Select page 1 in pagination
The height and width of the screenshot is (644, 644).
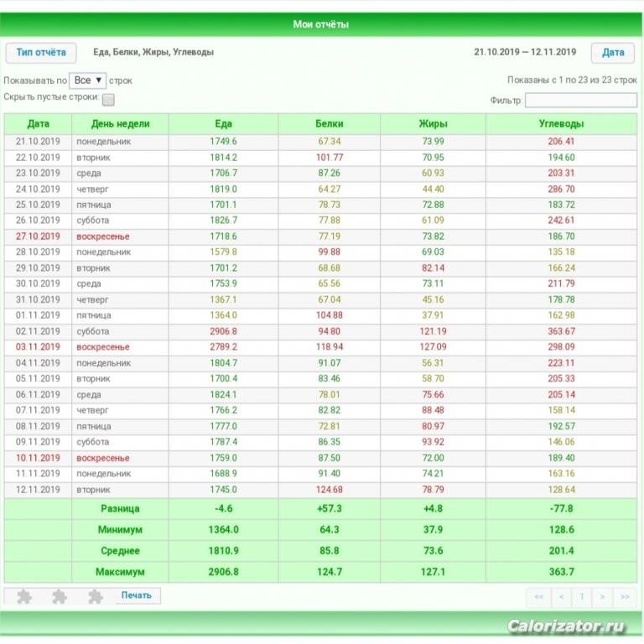[582, 597]
